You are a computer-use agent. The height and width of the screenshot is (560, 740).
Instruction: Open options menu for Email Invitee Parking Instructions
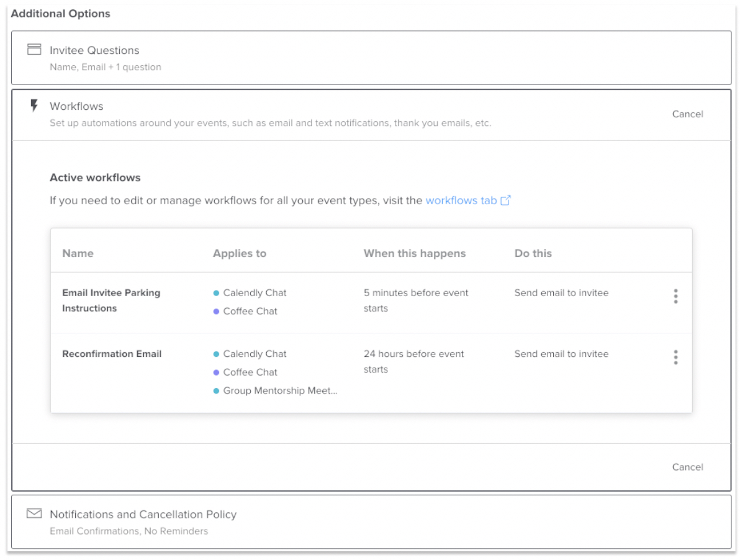[x=675, y=296]
